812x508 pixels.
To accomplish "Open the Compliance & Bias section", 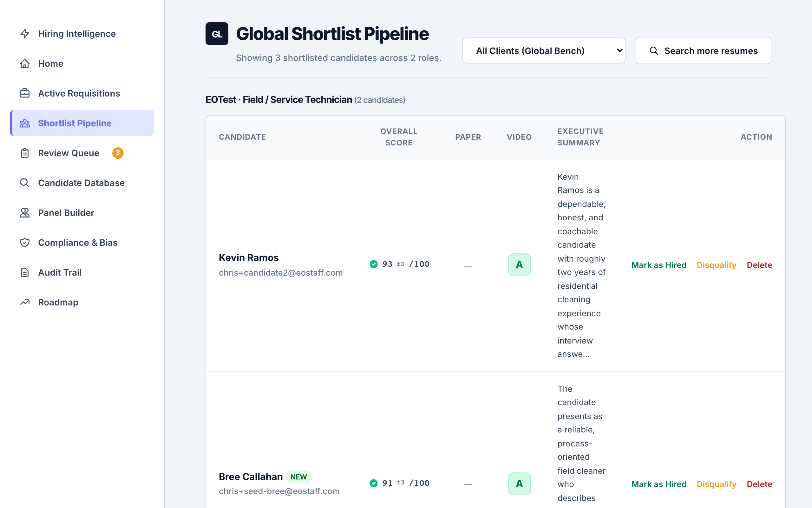I will [82, 242].
